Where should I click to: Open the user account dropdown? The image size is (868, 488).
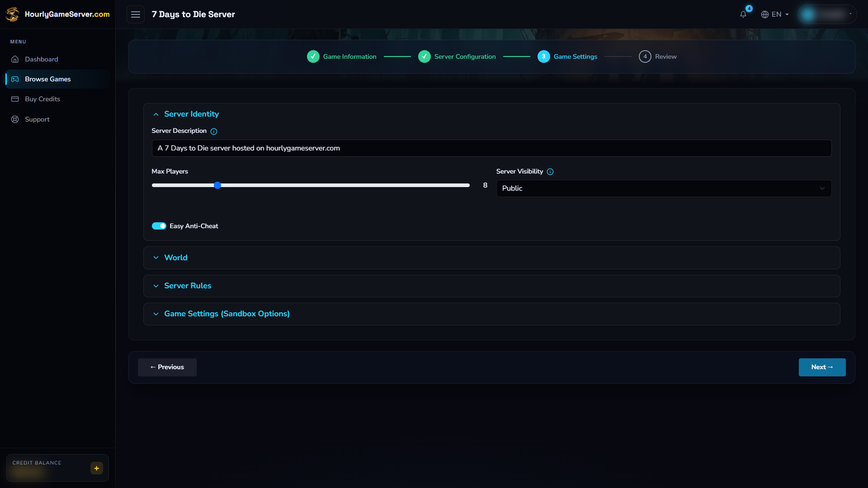827,14
